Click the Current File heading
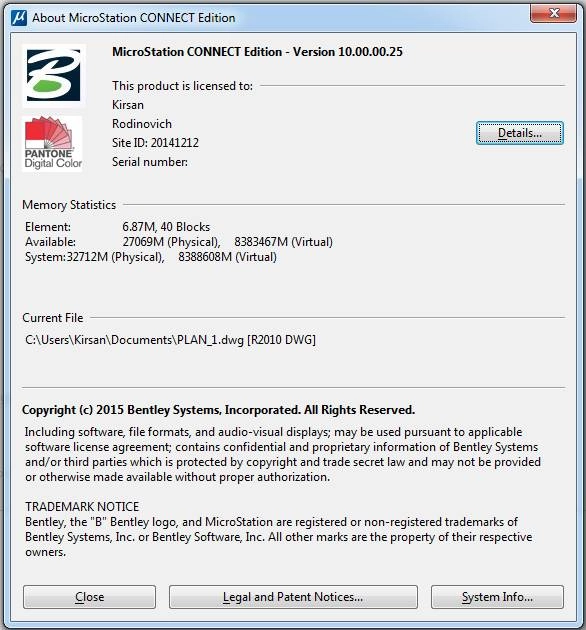This screenshot has height=630, width=586. 53,318
